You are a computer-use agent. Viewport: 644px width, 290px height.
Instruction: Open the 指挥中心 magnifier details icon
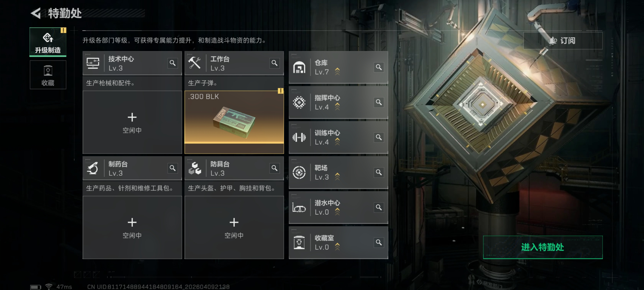point(379,102)
